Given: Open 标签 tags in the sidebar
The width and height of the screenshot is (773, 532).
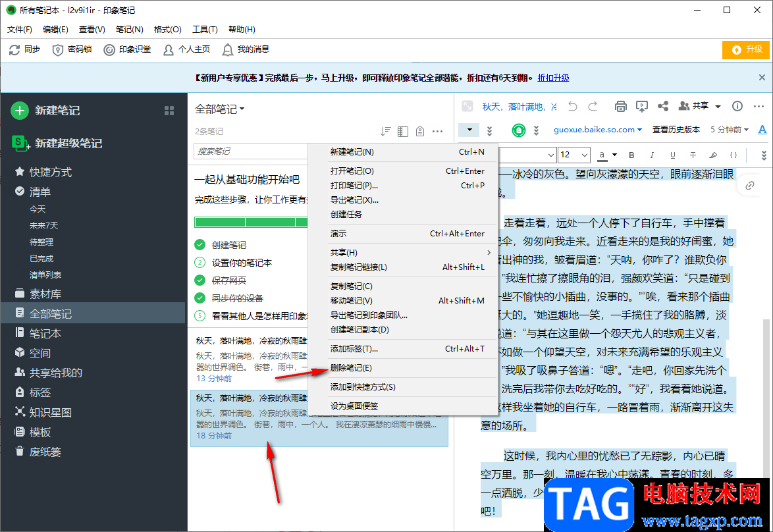Looking at the screenshot, I should point(32,392).
